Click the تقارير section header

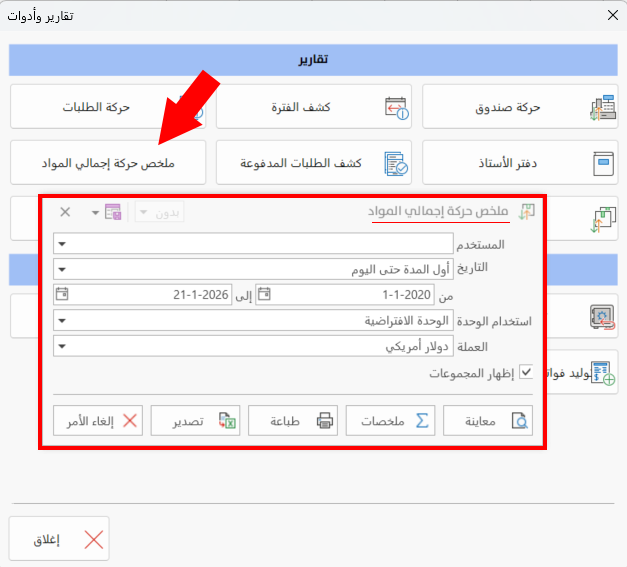pyautogui.click(x=313, y=60)
